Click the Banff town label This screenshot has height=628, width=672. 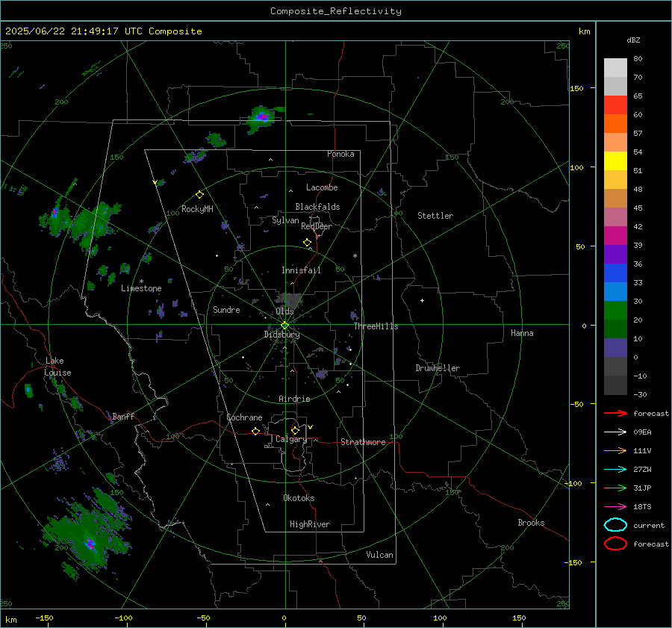[x=123, y=416]
